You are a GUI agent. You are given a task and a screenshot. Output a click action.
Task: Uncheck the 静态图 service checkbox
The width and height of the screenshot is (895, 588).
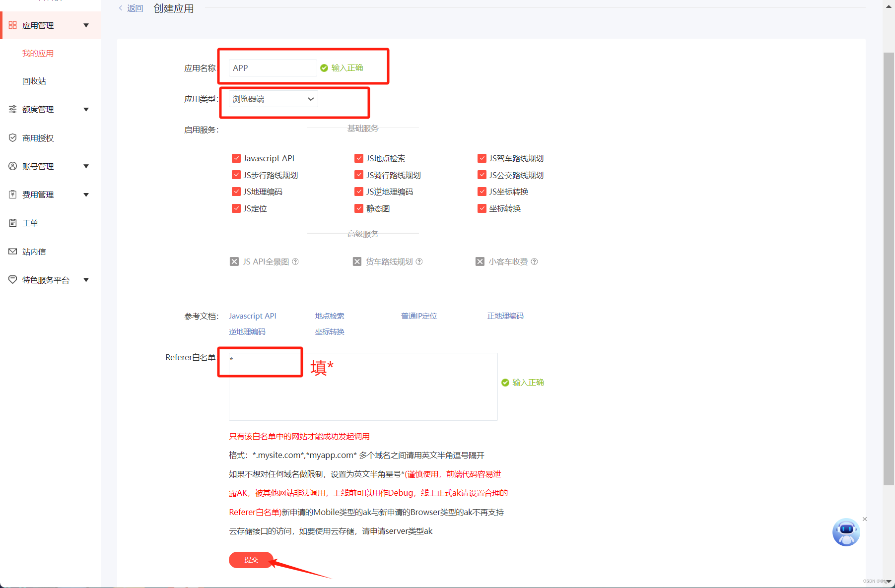[x=359, y=208]
